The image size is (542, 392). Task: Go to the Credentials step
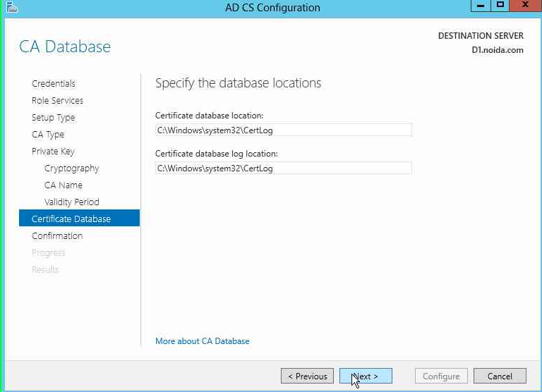pyautogui.click(x=54, y=84)
